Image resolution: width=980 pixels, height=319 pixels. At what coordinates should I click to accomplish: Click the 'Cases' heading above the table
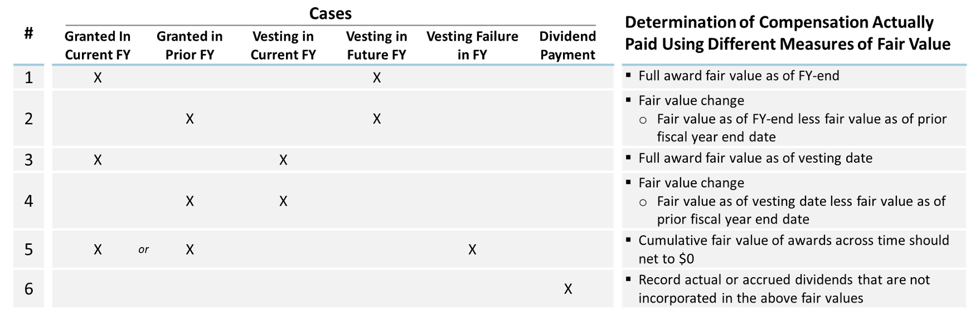coord(331,13)
